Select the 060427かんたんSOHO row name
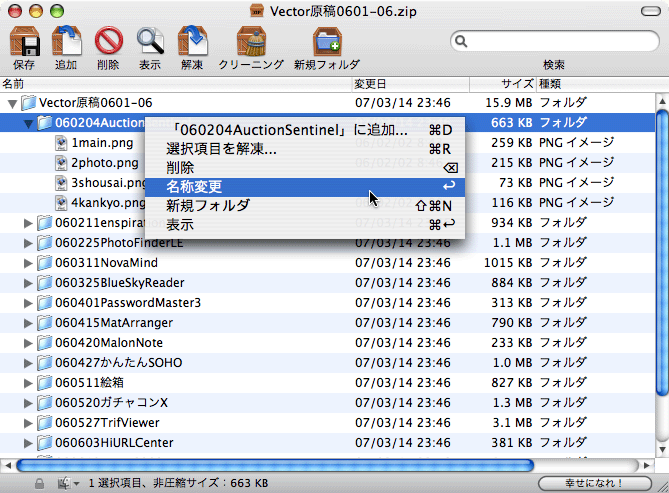This screenshot has height=493, width=669. pyautogui.click(x=119, y=363)
